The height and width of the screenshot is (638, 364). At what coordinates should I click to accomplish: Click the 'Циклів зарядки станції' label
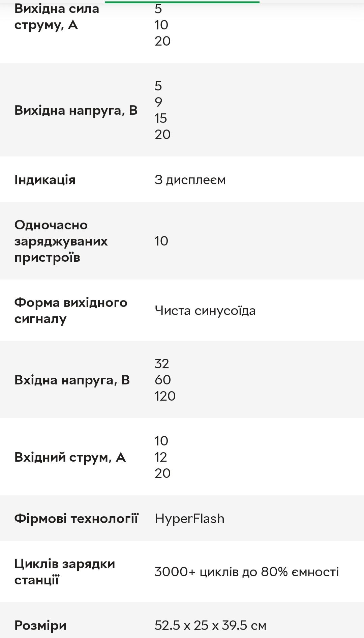(x=65, y=572)
